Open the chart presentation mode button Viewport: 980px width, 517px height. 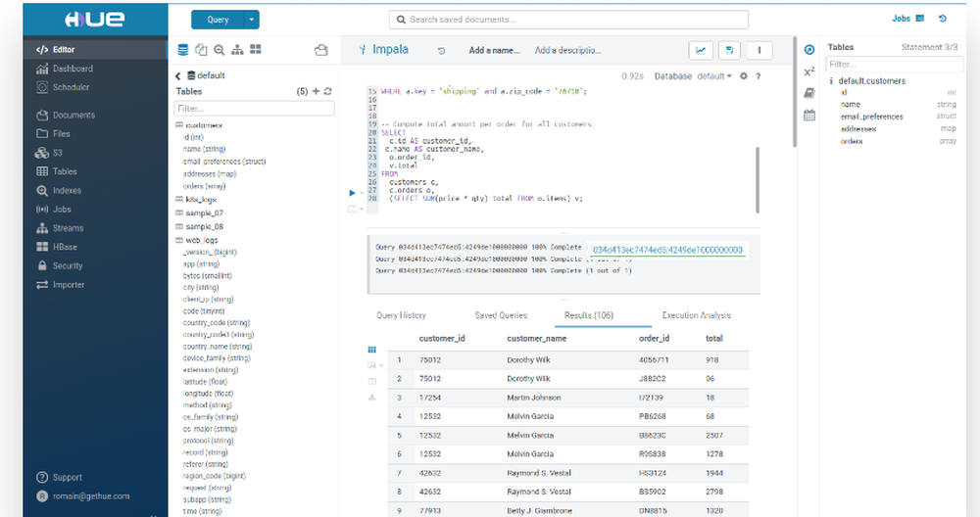coord(701,51)
